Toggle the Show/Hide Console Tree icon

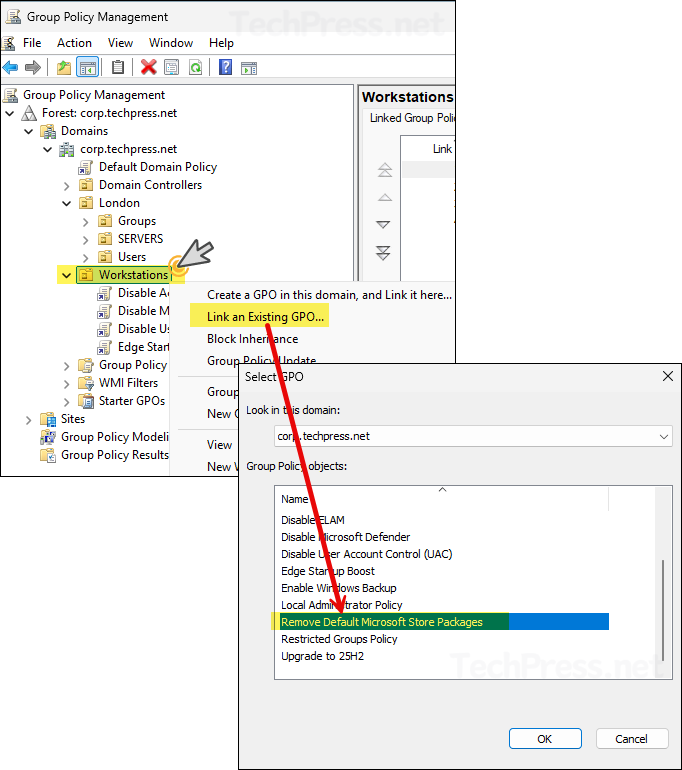point(88,67)
